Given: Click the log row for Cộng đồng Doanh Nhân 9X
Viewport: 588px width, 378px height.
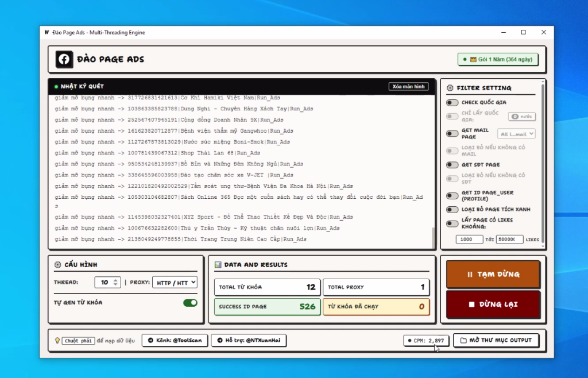Looking at the screenshot, I should (169, 120).
